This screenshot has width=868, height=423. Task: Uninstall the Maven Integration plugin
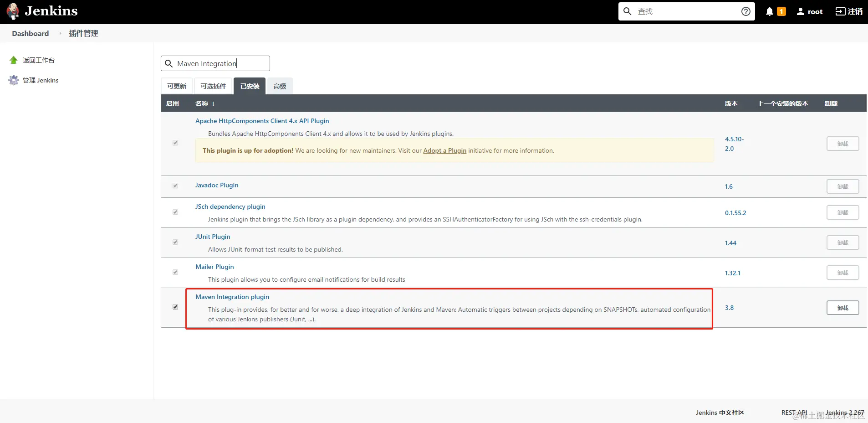pos(843,308)
